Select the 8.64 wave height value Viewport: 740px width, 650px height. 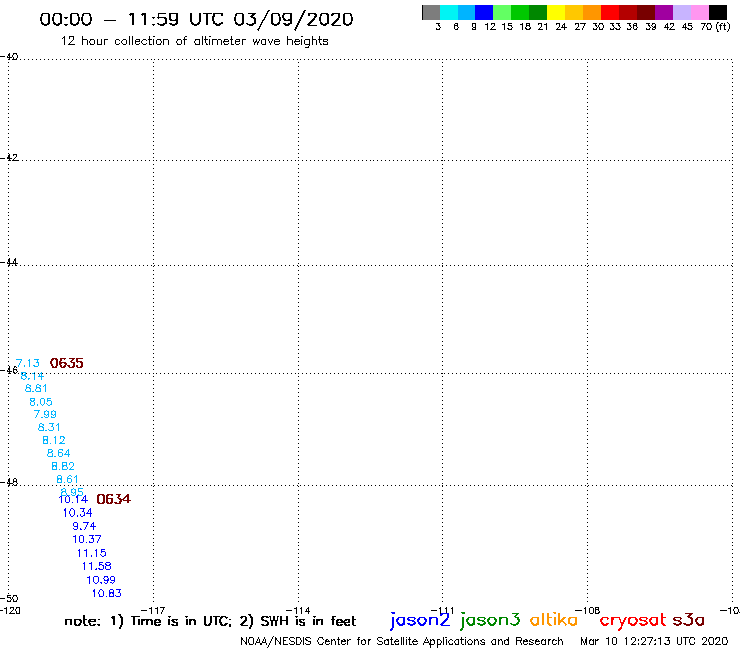pyautogui.click(x=59, y=453)
